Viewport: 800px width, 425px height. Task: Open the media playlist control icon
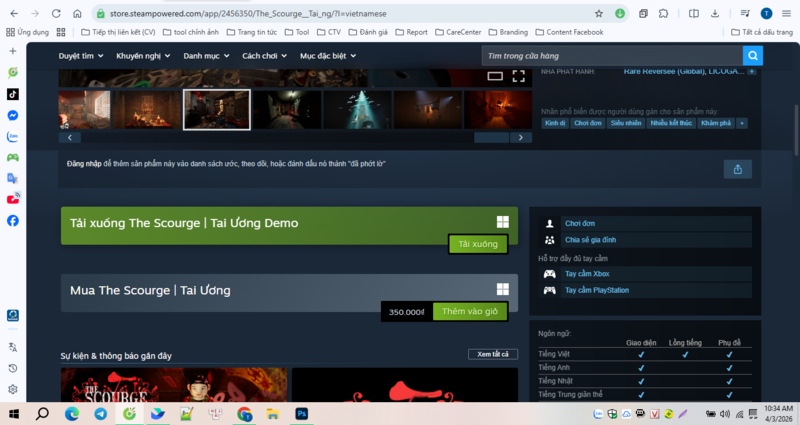pyautogui.click(x=745, y=14)
